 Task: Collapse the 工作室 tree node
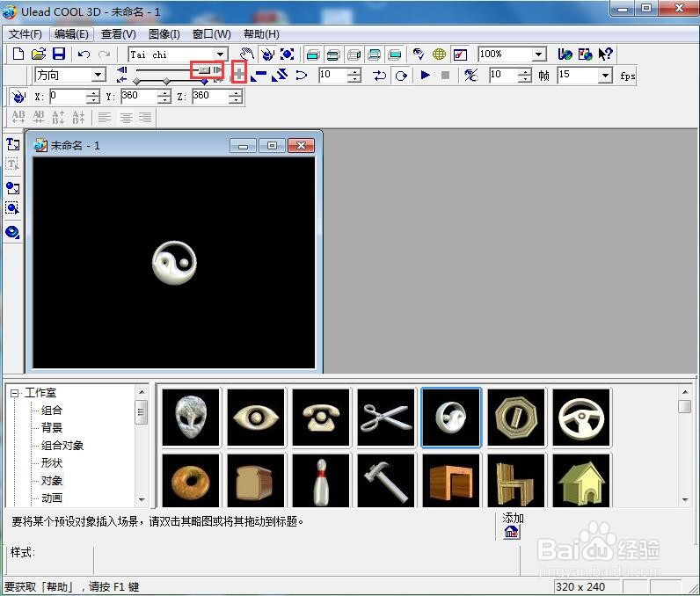pos(15,393)
